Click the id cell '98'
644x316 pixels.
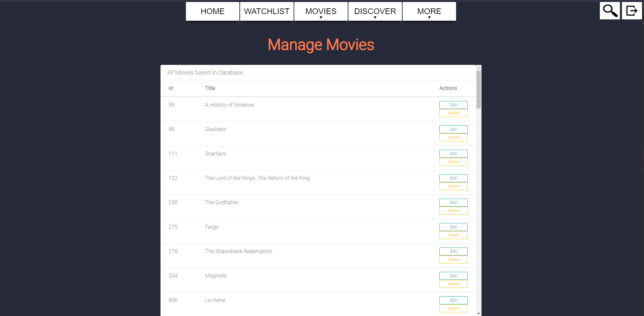172,129
